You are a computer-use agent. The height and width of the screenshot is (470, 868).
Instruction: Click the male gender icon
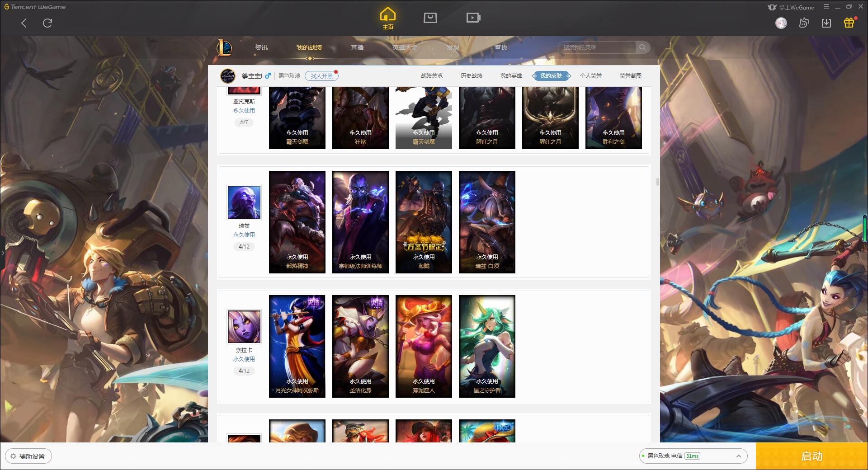tap(268, 75)
